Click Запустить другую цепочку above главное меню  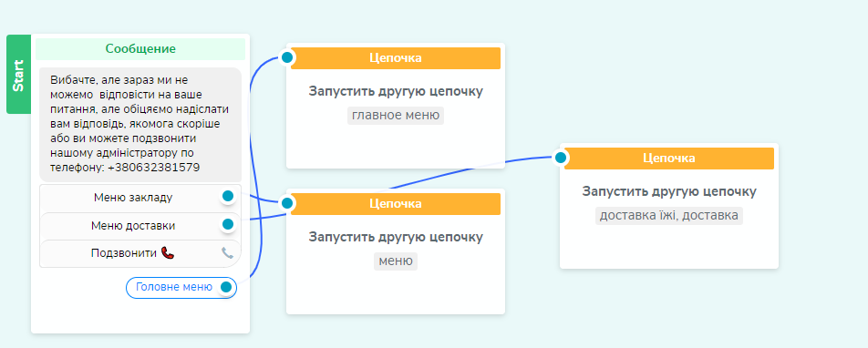(396, 91)
